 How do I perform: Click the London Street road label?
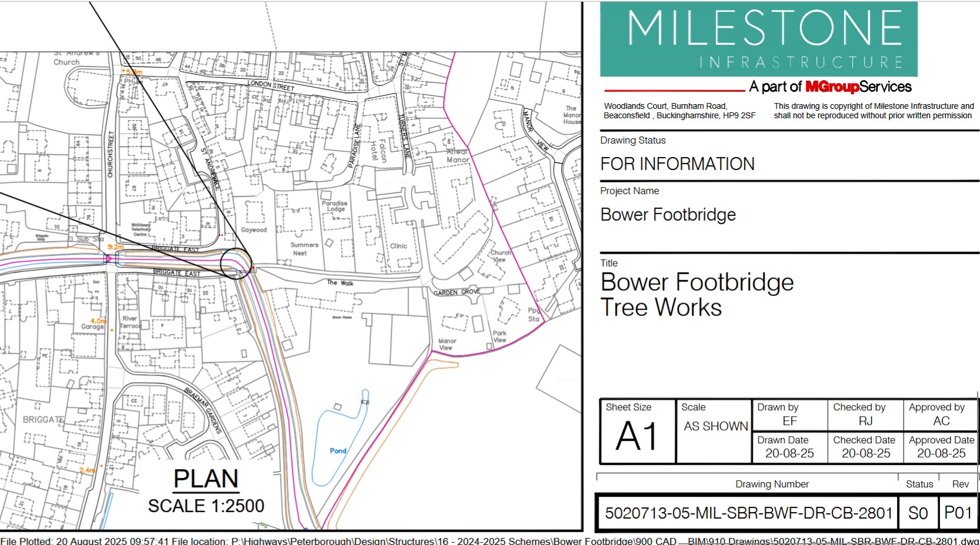click(271, 85)
